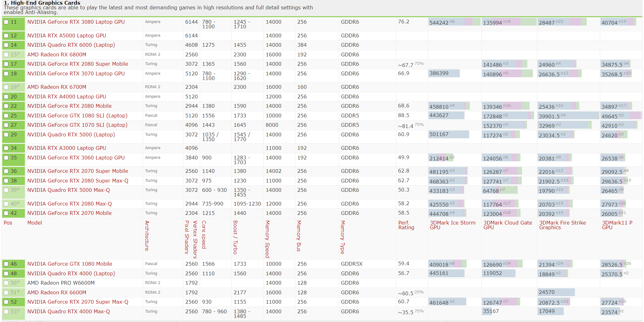Visit NVIDIA GeForce GTX 1080 SLI (Laptop) page
The height and width of the screenshot is (322, 644).
[x=77, y=116]
